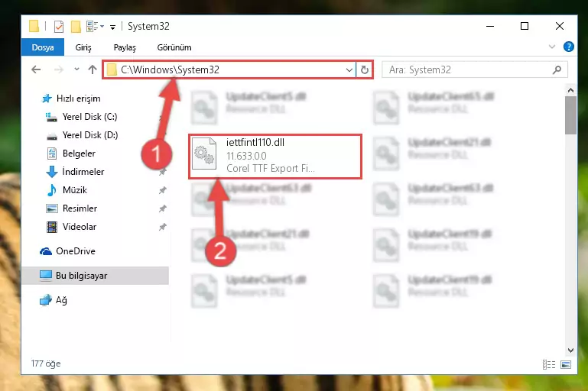588x391 pixels.
Task: Click the New folder quick access icon
Action: coord(76,27)
